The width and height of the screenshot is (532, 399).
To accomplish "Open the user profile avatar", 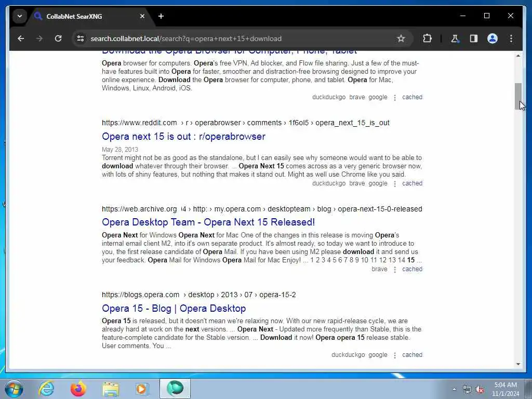I will tap(493, 38).
